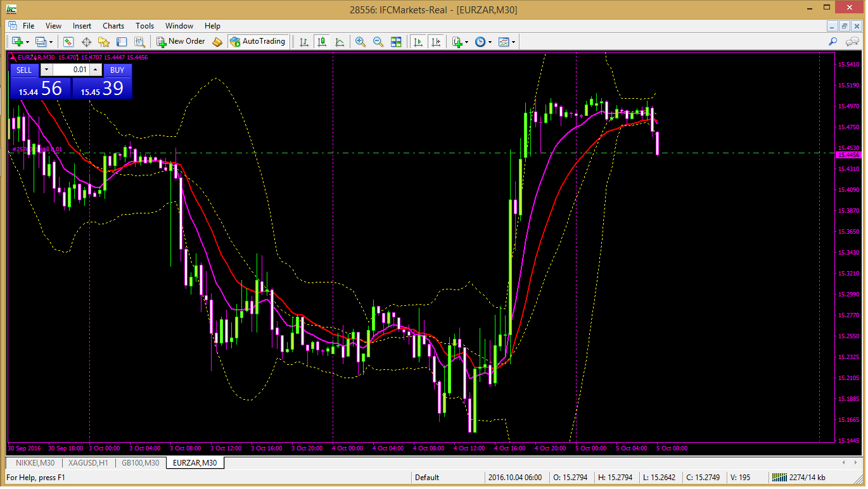The width and height of the screenshot is (868, 489).
Task: Show the Navigator panel star-folder icon
Action: pos(104,42)
